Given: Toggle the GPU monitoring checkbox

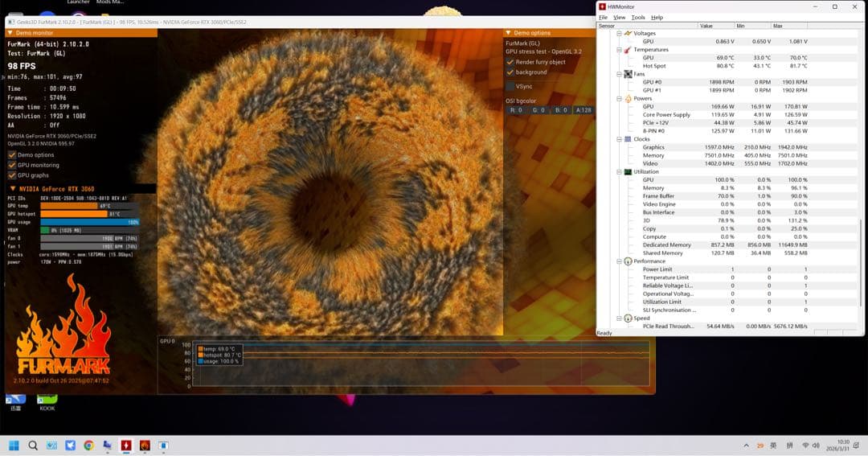Looking at the screenshot, I should [11, 165].
